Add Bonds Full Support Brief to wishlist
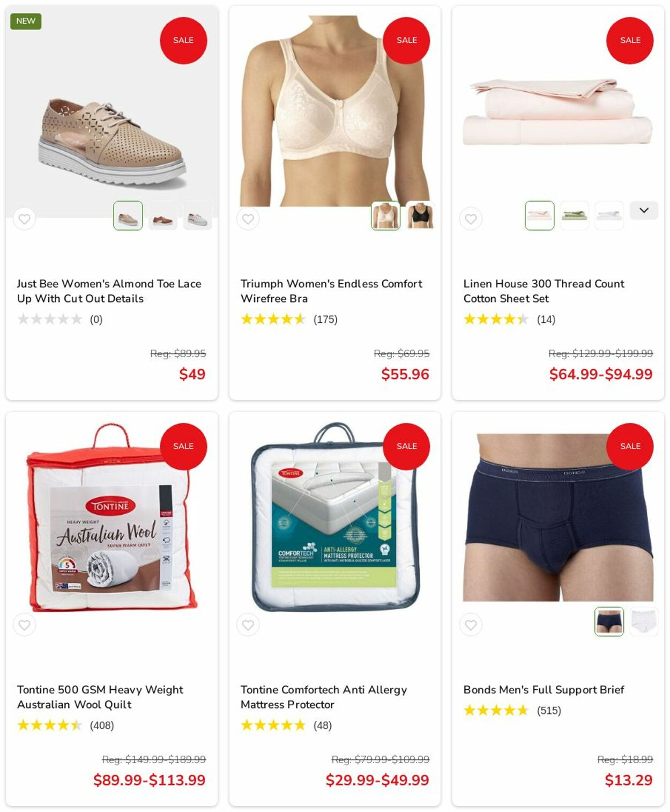The image size is (670, 812). tap(471, 625)
